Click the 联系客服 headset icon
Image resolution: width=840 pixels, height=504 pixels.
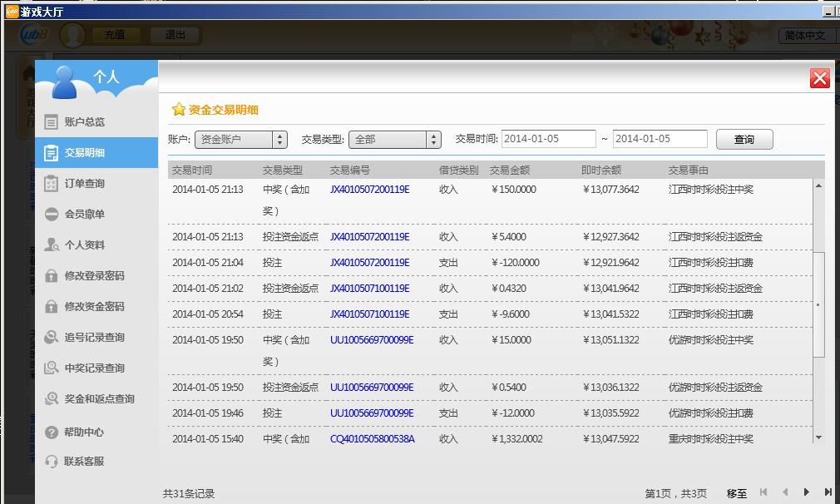(x=52, y=462)
